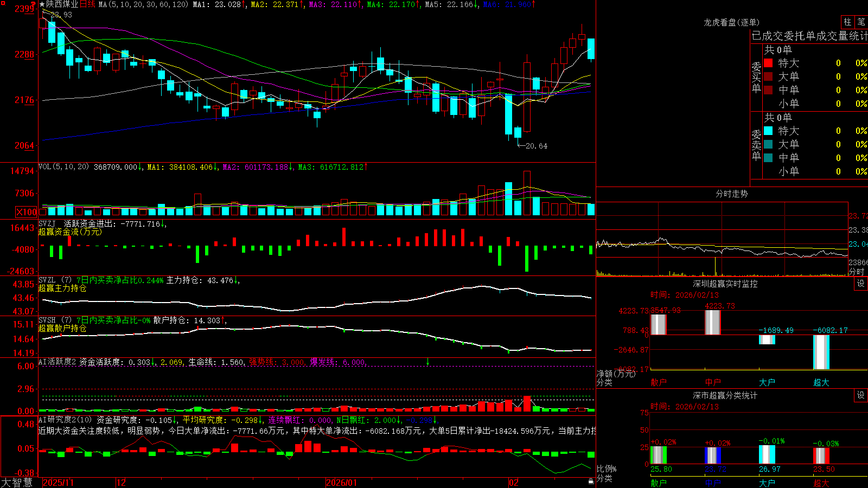Click the lock icon at the chart's bottom-right
This screenshot has height=488, width=868.
coord(591,481)
